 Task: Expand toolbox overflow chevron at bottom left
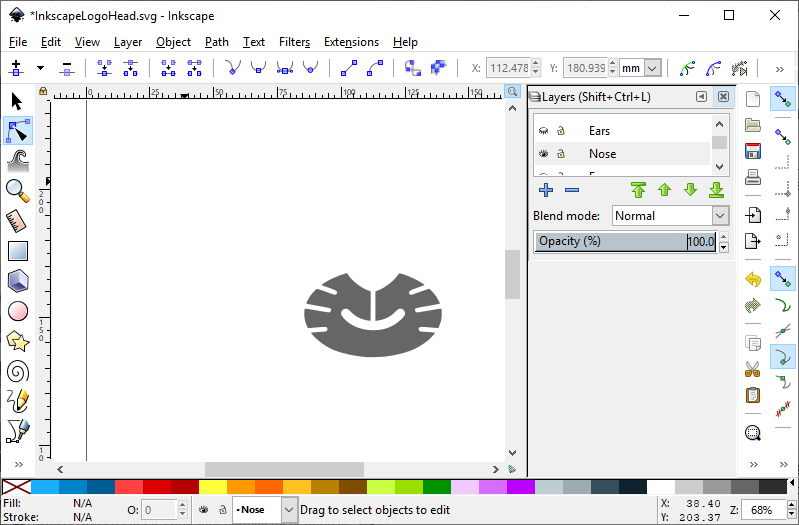(19, 464)
